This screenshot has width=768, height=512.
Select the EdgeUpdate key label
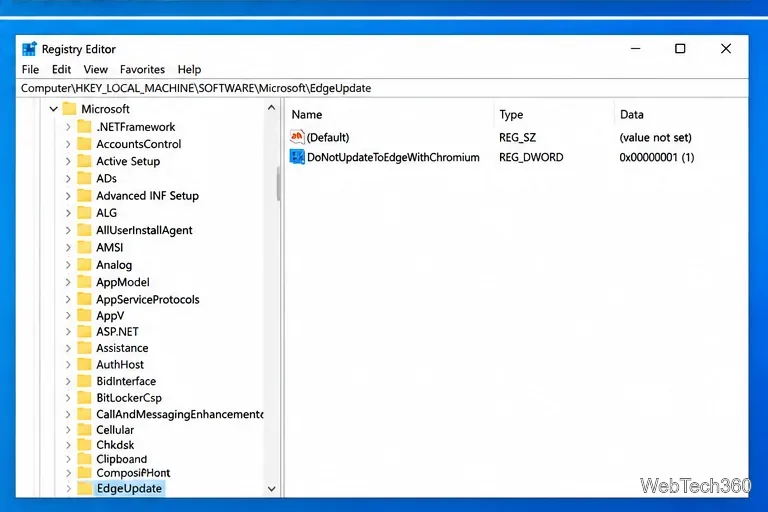coord(129,488)
